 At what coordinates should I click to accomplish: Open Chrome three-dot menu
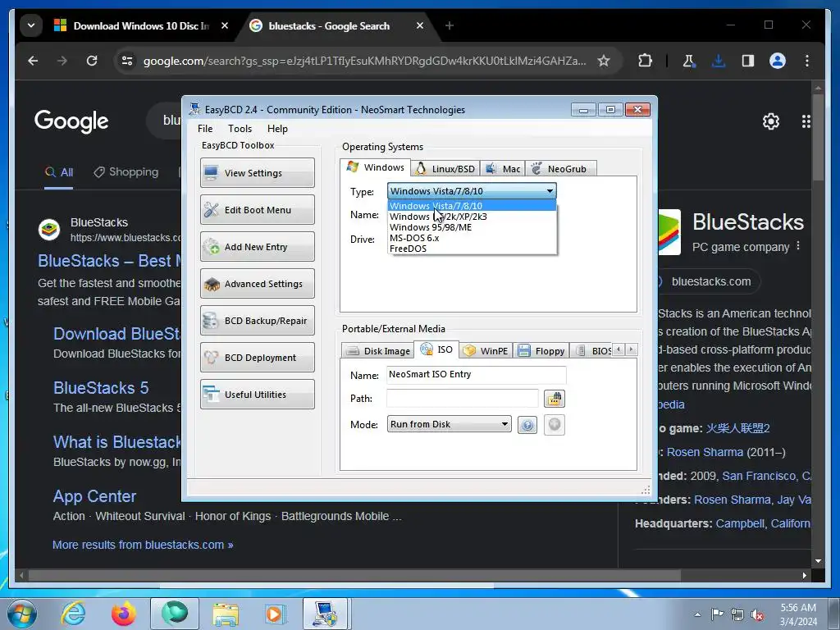(807, 61)
